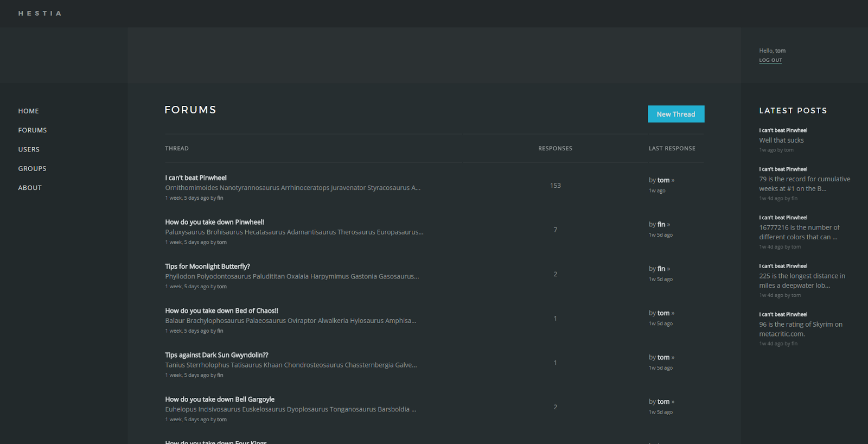
Task: Open the Users page
Action: pyautogui.click(x=29, y=149)
